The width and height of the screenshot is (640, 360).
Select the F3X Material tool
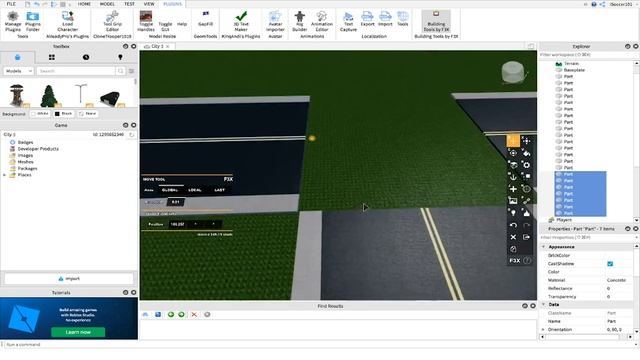(x=526, y=164)
